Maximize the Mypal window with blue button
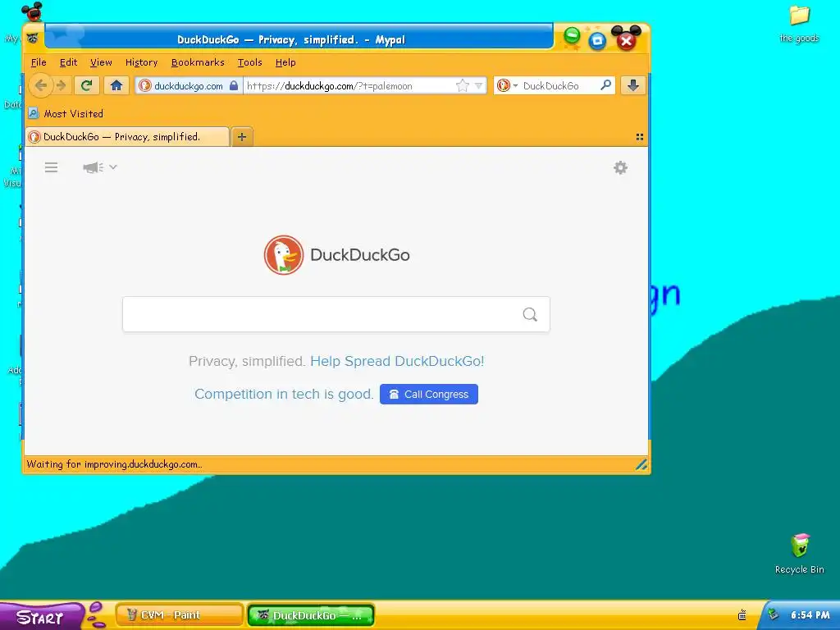 pyautogui.click(x=597, y=41)
